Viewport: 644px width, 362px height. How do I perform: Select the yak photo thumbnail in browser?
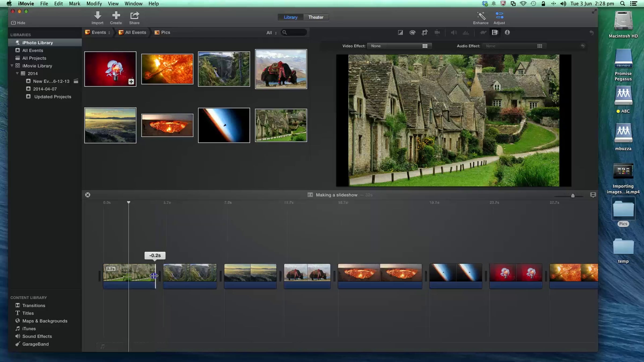point(281,69)
